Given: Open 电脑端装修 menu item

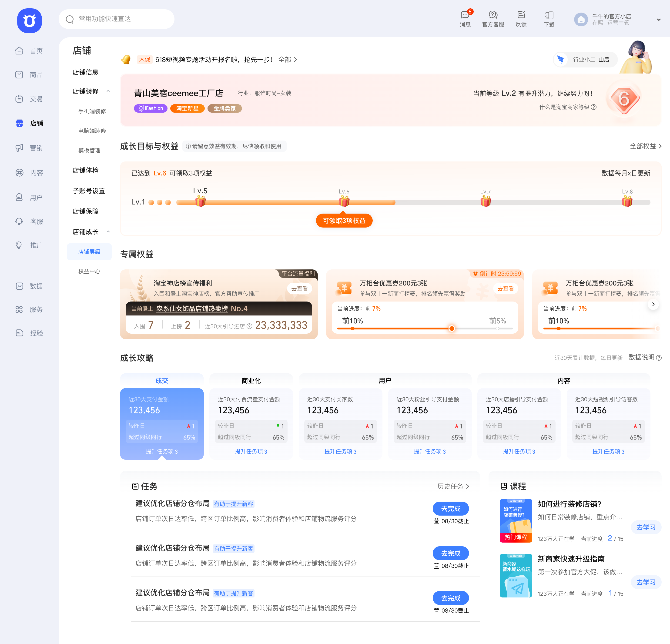Looking at the screenshot, I should 92,131.
